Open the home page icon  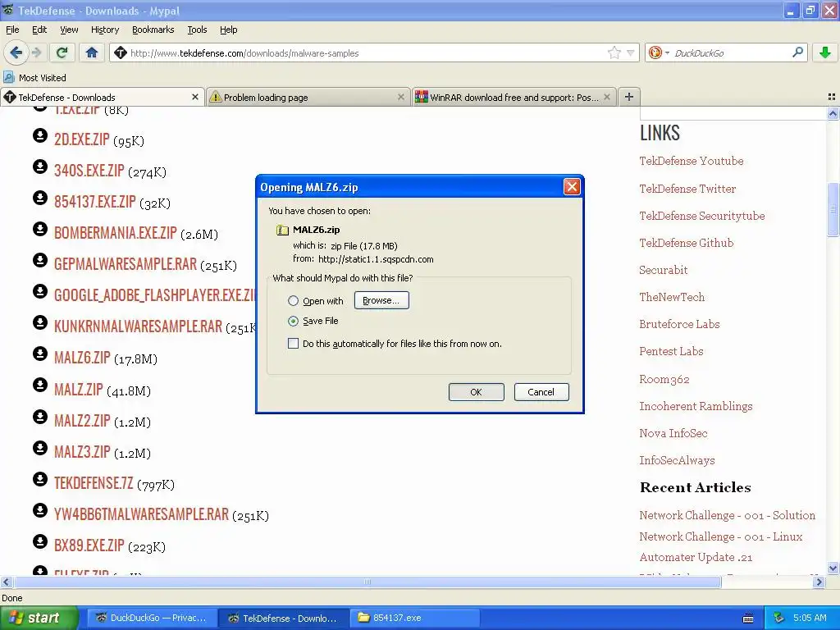(92, 52)
